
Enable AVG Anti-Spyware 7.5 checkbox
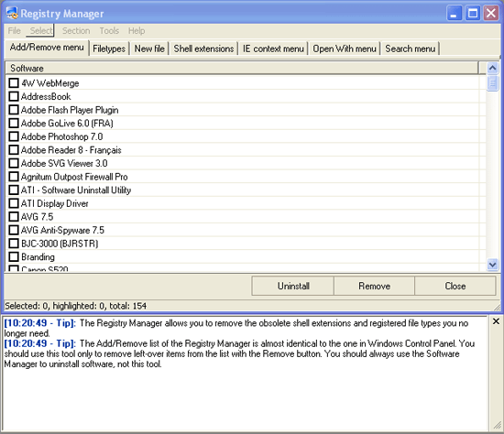pyautogui.click(x=14, y=230)
